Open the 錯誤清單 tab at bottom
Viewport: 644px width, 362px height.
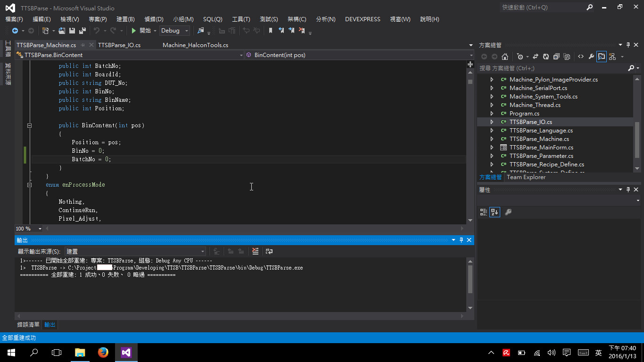click(x=28, y=325)
